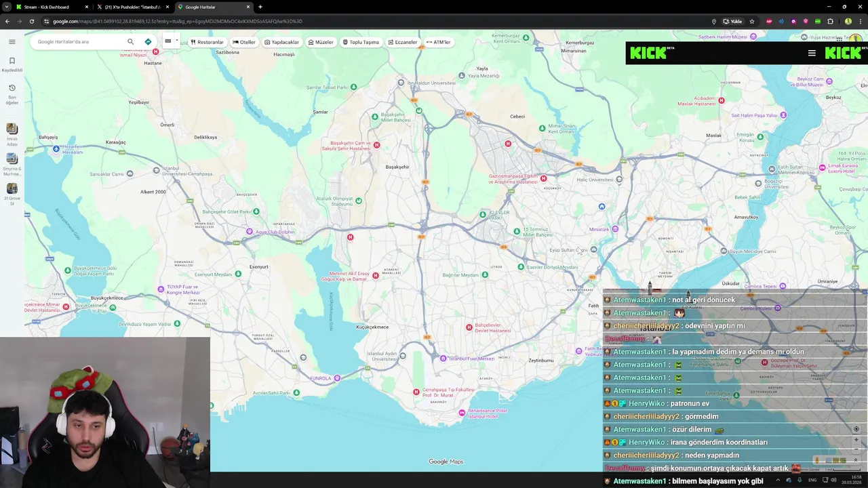Open the Google Maps hamburger menu
868x488 pixels.
pyautogui.click(x=12, y=41)
